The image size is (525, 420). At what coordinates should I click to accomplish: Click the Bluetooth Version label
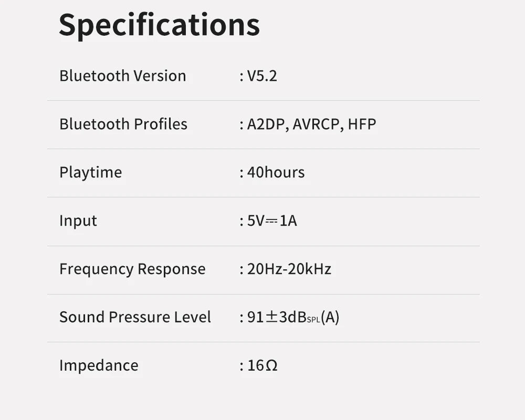122,76
